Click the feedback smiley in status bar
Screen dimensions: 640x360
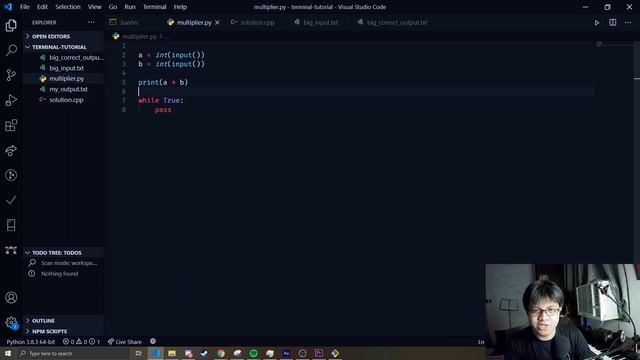(x=153, y=342)
